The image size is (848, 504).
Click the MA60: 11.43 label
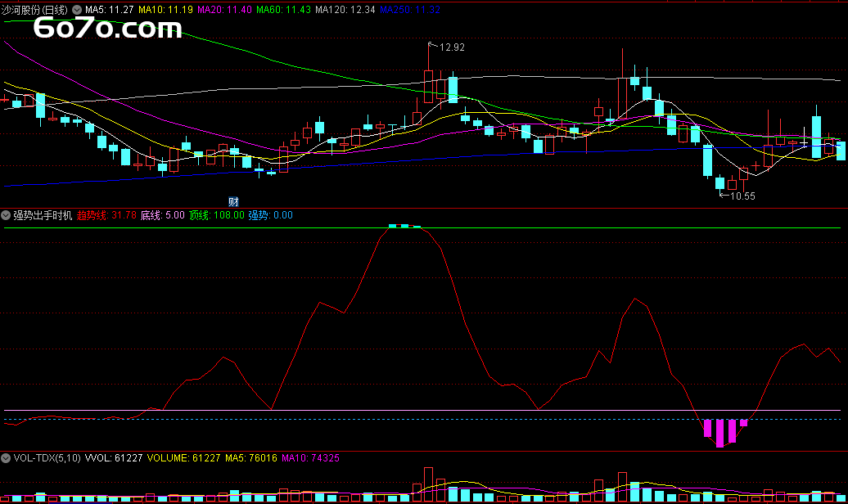point(283,10)
